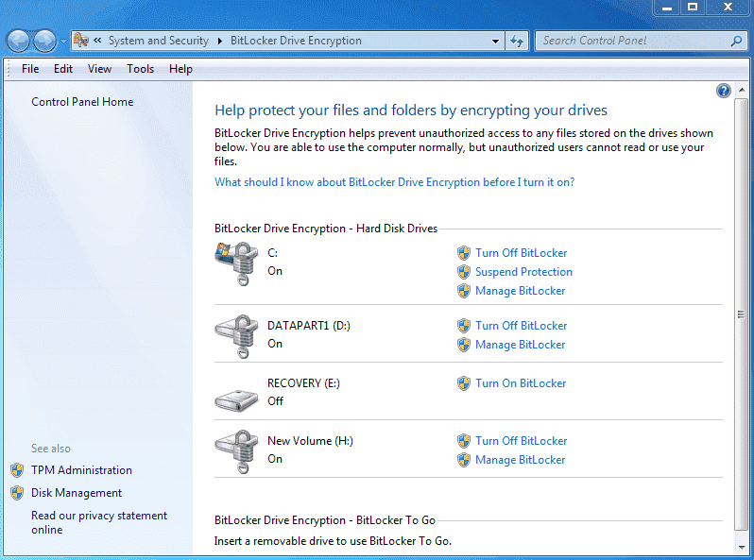The image size is (754, 560).
Task: Click shield icon beside H: Turn Off BitLocker
Action: coord(464,441)
